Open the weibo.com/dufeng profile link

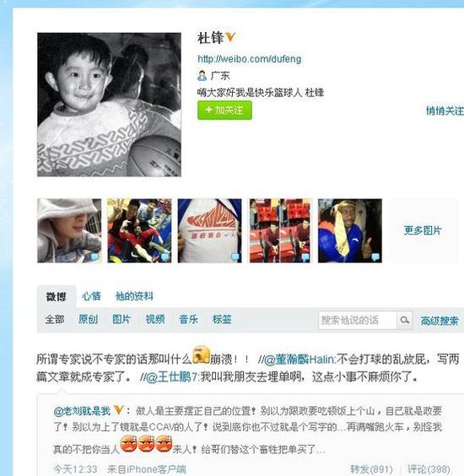click(250, 58)
